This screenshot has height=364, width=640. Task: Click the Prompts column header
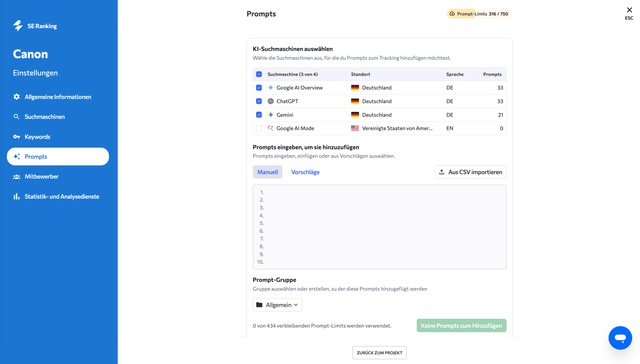click(x=492, y=74)
